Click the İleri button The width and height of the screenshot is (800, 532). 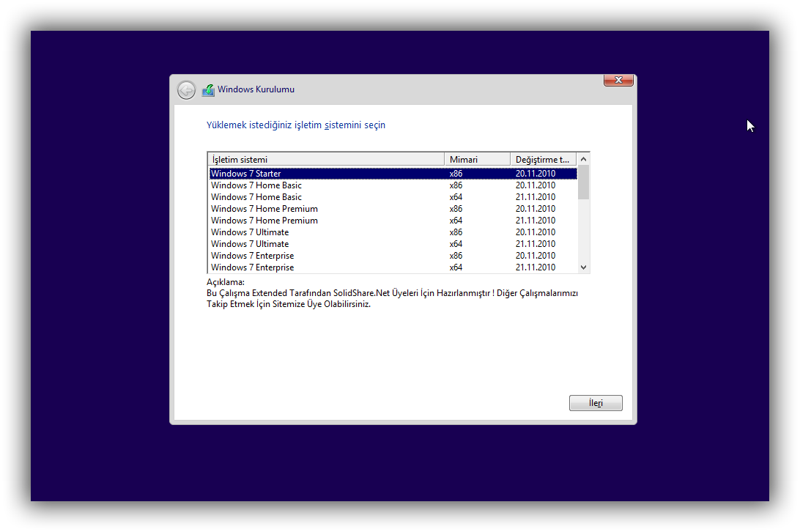[x=596, y=403]
